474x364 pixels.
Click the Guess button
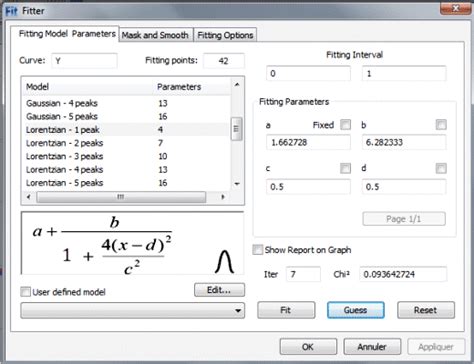356,310
